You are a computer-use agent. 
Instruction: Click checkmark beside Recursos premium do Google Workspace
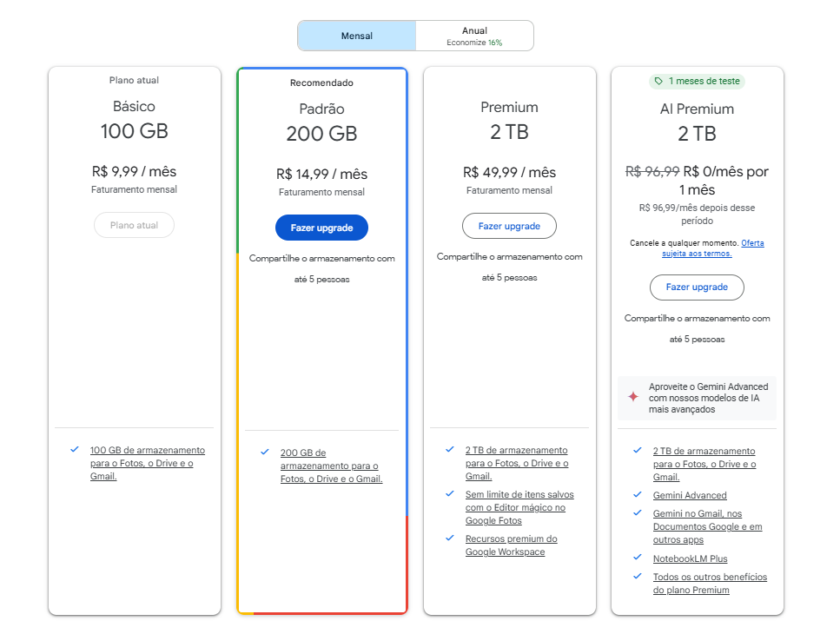click(450, 538)
